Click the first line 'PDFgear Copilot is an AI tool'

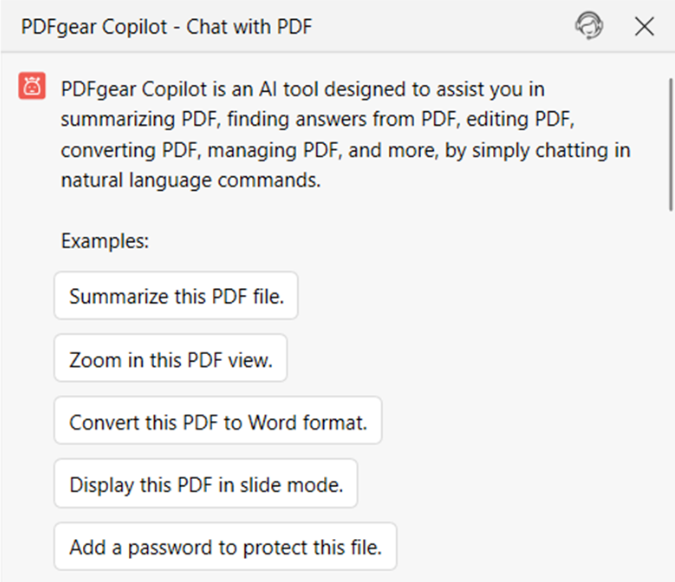pyautogui.click(x=300, y=88)
